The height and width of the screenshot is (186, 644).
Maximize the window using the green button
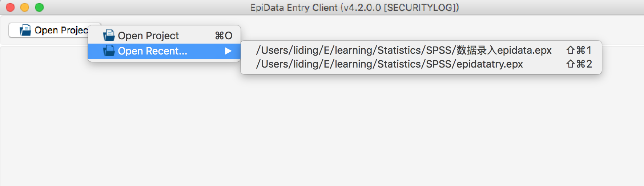pos(39,7)
